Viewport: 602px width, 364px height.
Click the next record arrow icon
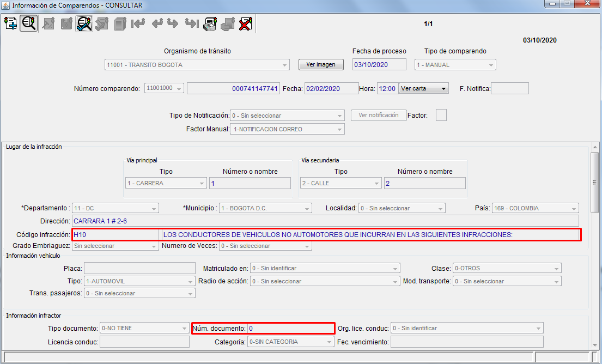tap(173, 23)
